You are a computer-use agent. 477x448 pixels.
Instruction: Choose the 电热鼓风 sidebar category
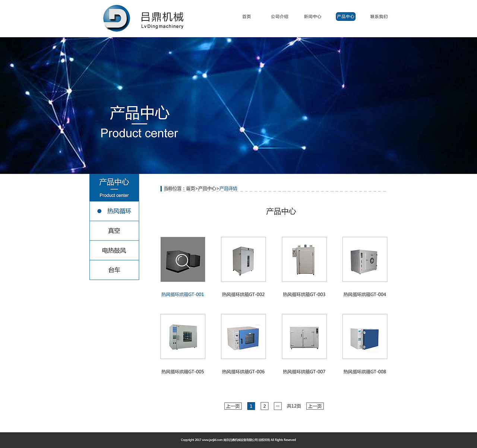[114, 251]
